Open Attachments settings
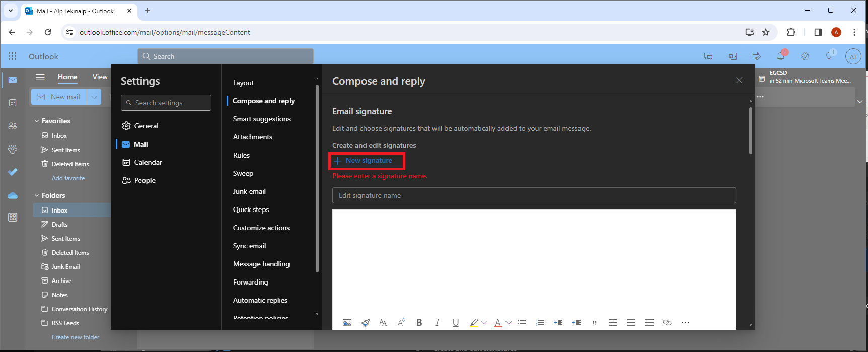 (x=252, y=137)
